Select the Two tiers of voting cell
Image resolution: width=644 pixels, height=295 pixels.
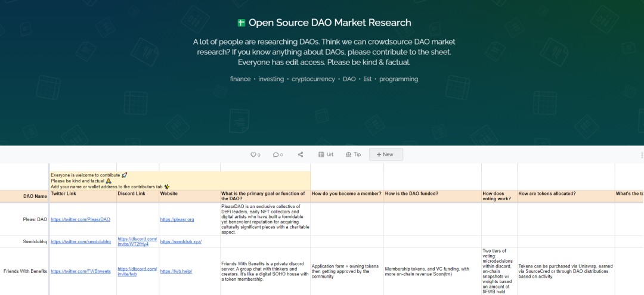point(500,271)
